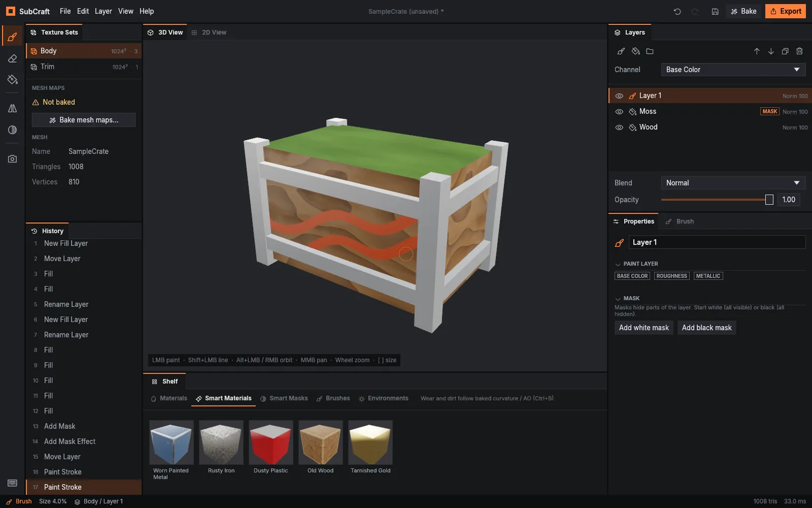Open the Channel dropdown set to Base Color
Image resolution: width=812 pixels, height=508 pixels.
point(733,70)
